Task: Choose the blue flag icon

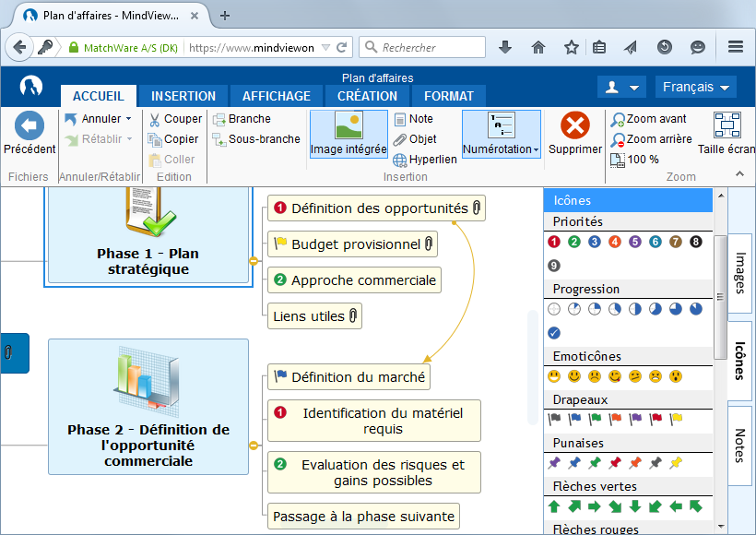Action: [574, 419]
